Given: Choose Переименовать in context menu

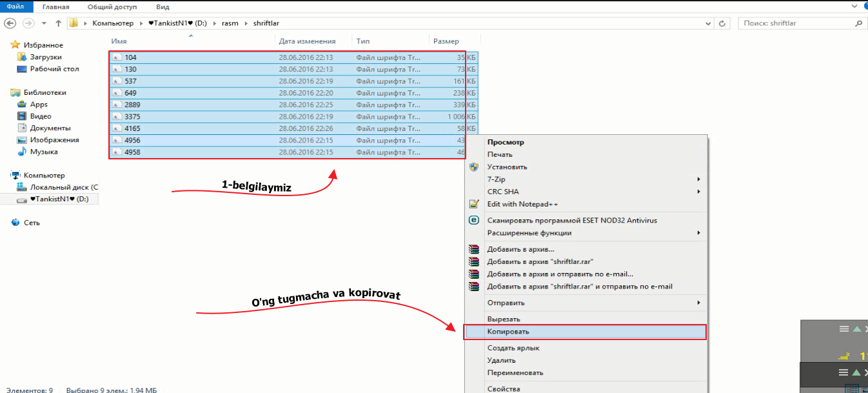Looking at the screenshot, I should tap(586, 373).
